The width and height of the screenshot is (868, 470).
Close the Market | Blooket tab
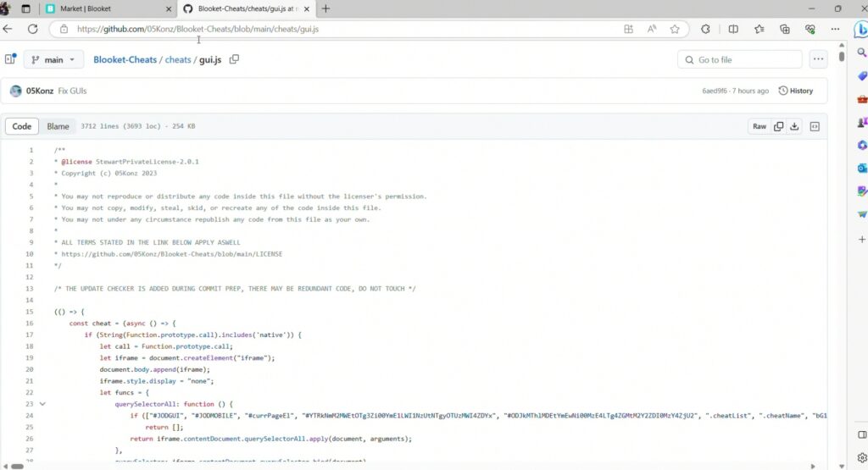click(169, 8)
